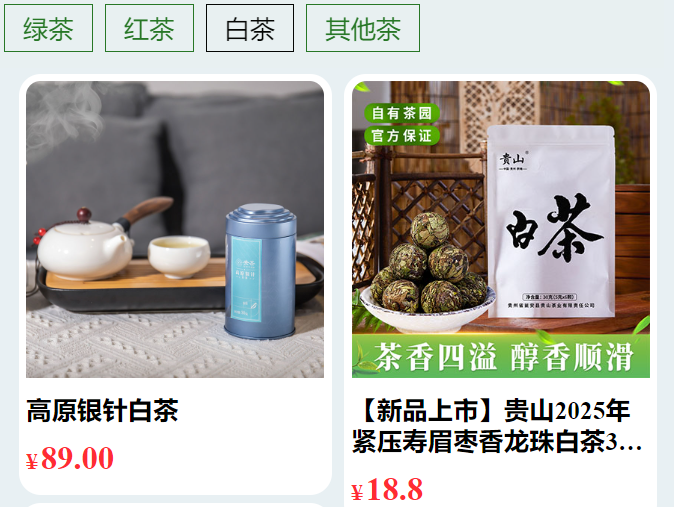The width and height of the screenshot is (674, 507).
Task: Click the large 白茶 calligraphy text
Action: click(x=555, y=229)
